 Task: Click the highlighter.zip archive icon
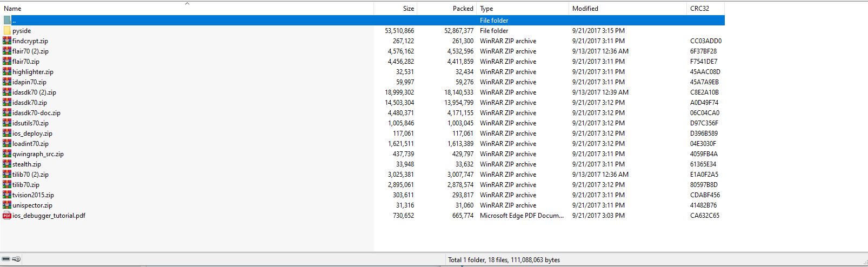click(x=7, y=71)
